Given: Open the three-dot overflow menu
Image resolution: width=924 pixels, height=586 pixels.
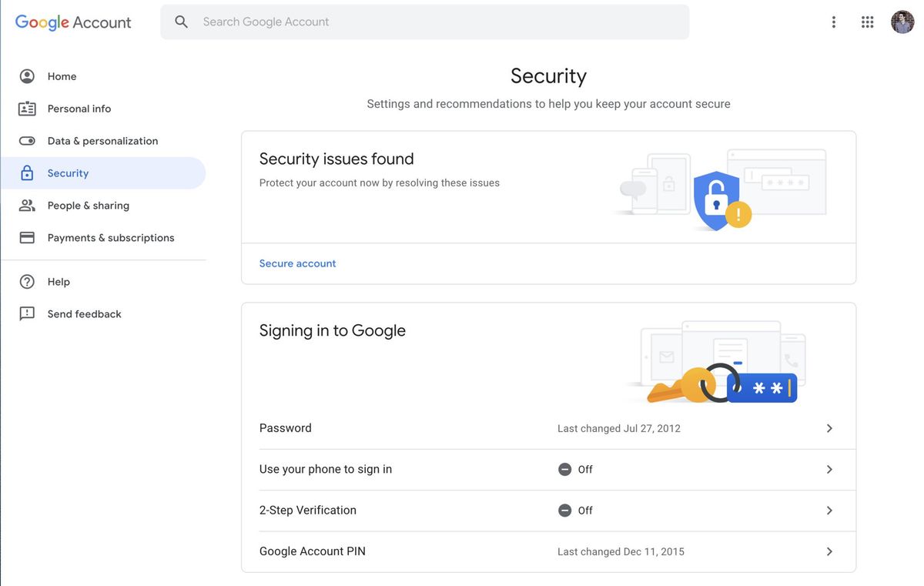Looking at the screenshot, I should (x=833, y=21).
